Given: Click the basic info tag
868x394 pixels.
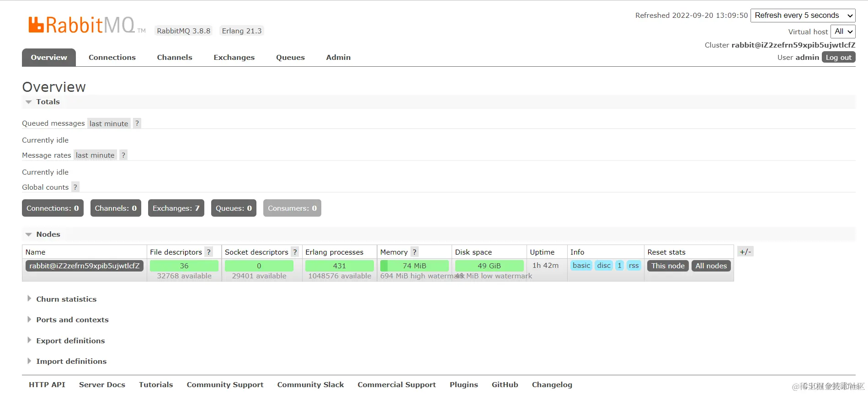Looking at the screenshot, I should pyautogui.click(x=581, y=266).
